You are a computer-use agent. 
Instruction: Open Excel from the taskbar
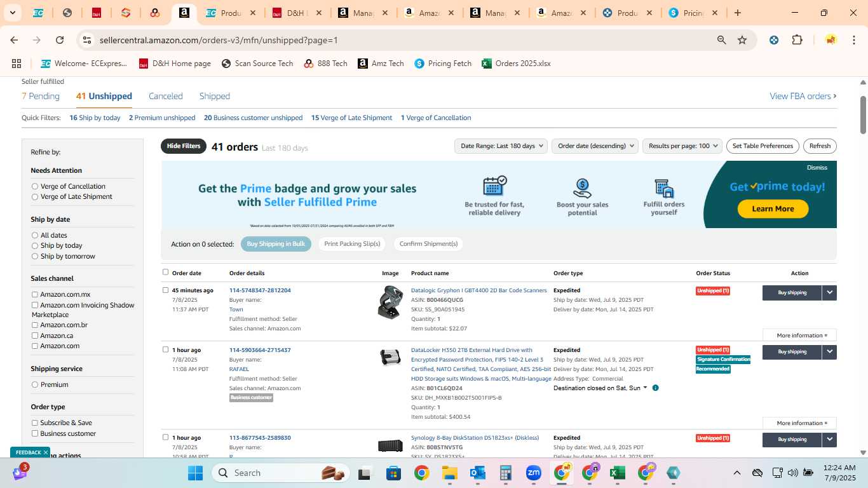(x=618, y=473)
